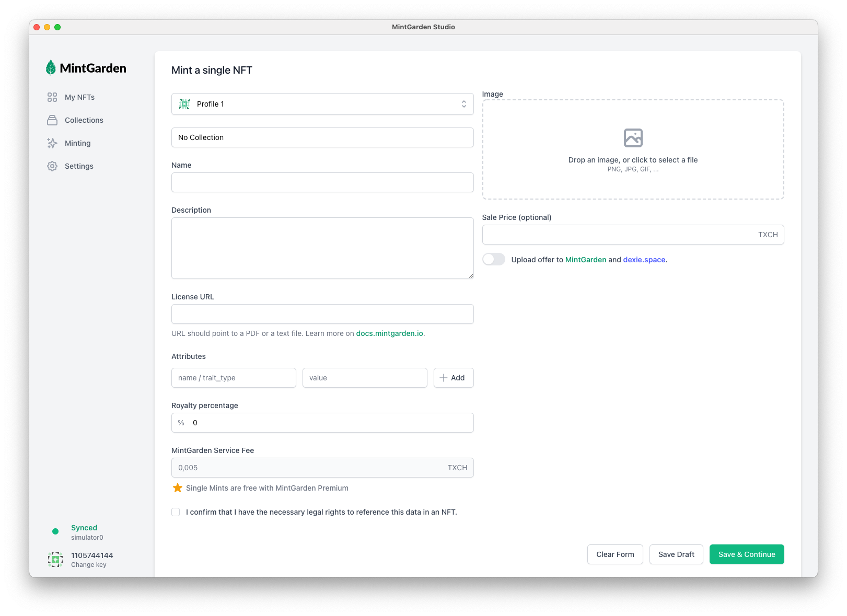847x616 pixels.
Task: Enable the upload offer toggle
Action: click(494, 260)
